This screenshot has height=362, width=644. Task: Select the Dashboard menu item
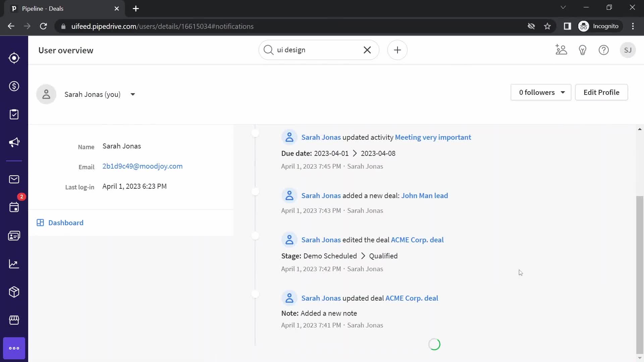pyautogui.click(x=66, y=223)
